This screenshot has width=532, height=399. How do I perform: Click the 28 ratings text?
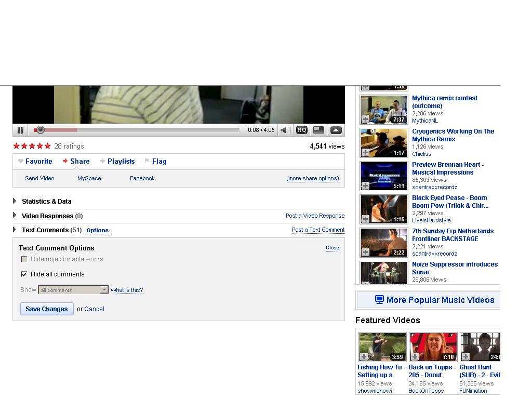click(x=69, y=146)
